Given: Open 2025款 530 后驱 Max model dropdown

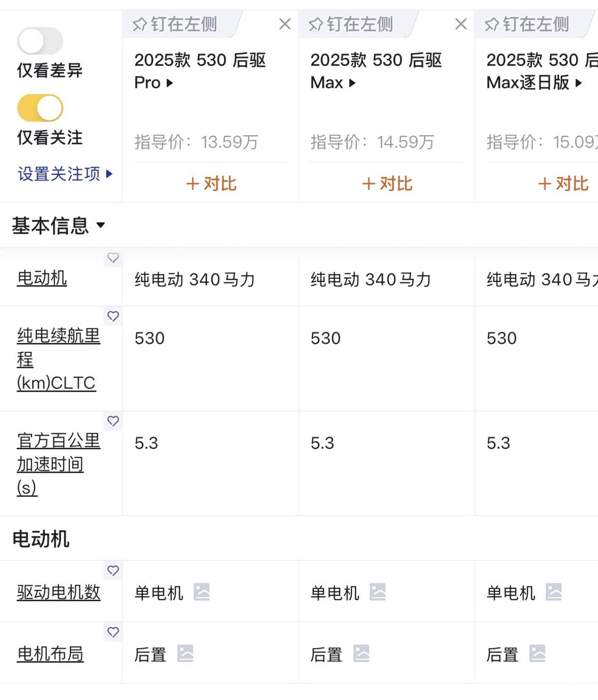Looking at the screenshot, I should (352, 83).
